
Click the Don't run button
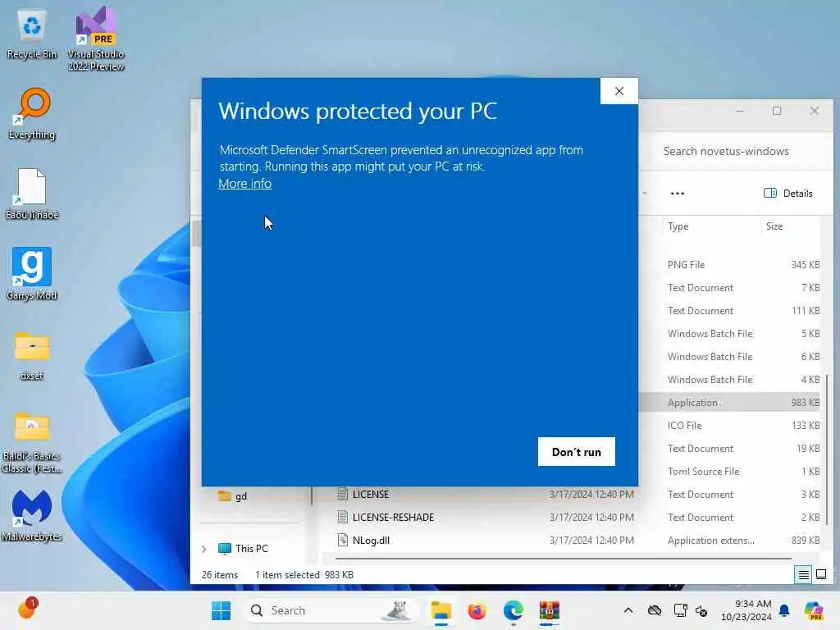coord(577,452)
